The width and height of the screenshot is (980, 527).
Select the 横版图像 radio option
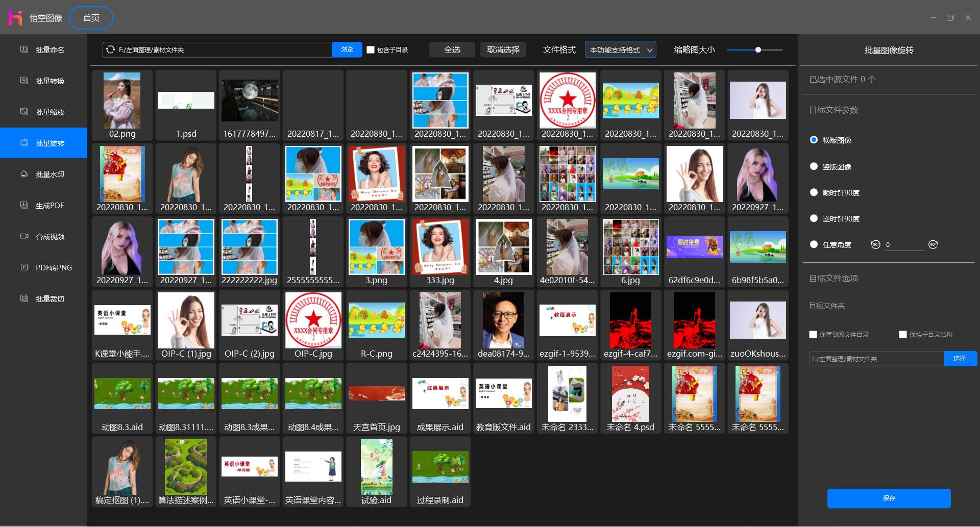tap(814, 140)
